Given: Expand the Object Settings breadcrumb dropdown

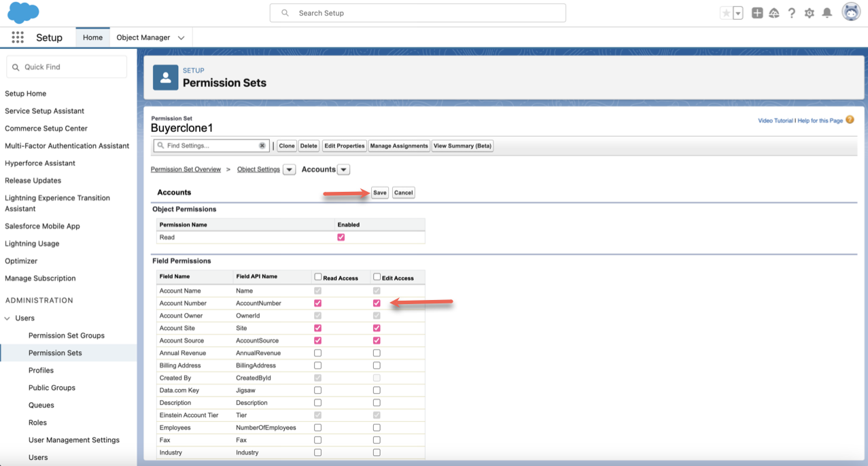Looking at the screenshot, I should 289,169.
